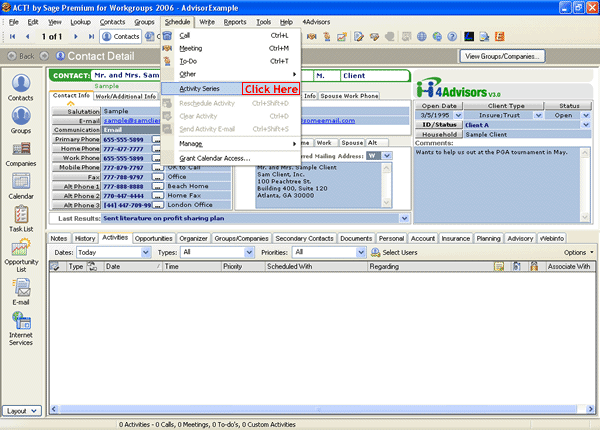Open the Client Type dropdown arrow

[x=538, y=115]
